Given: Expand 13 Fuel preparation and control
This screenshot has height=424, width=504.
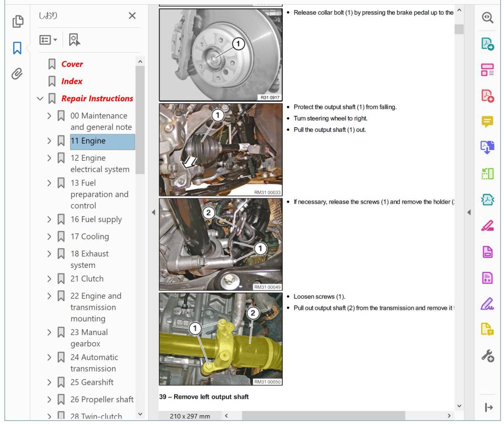Looking at the screenshot, I should coord(50,183).
